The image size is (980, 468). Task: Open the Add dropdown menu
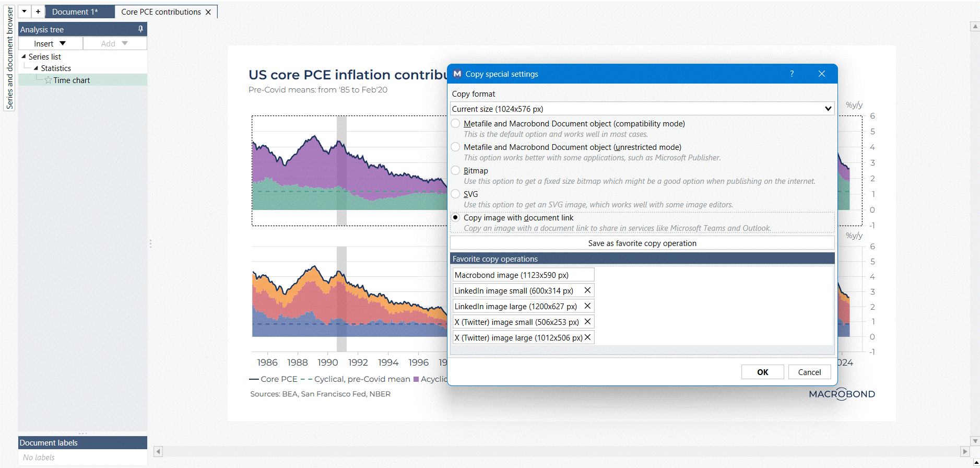[115, 43]
